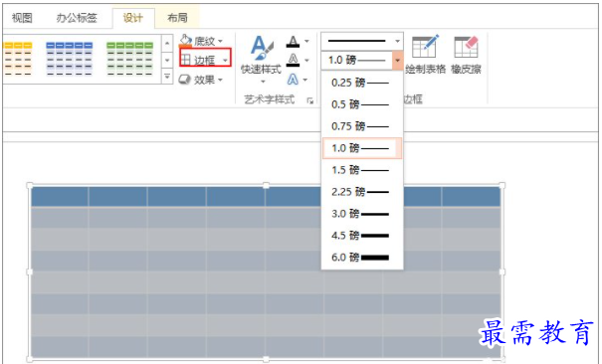Click the text effects glowing A icon
This screenshot has height=364, width=602.
[x=293, y=80]
